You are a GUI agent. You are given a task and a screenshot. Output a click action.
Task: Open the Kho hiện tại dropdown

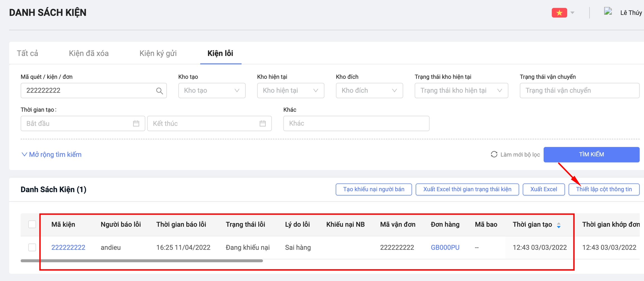290,91
